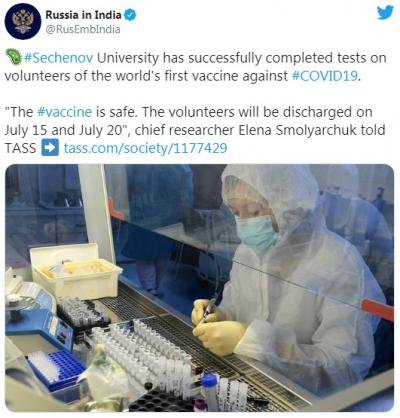Click the blue verified badge
This screenshot has width=400, height=418.
tap(130, 15)
